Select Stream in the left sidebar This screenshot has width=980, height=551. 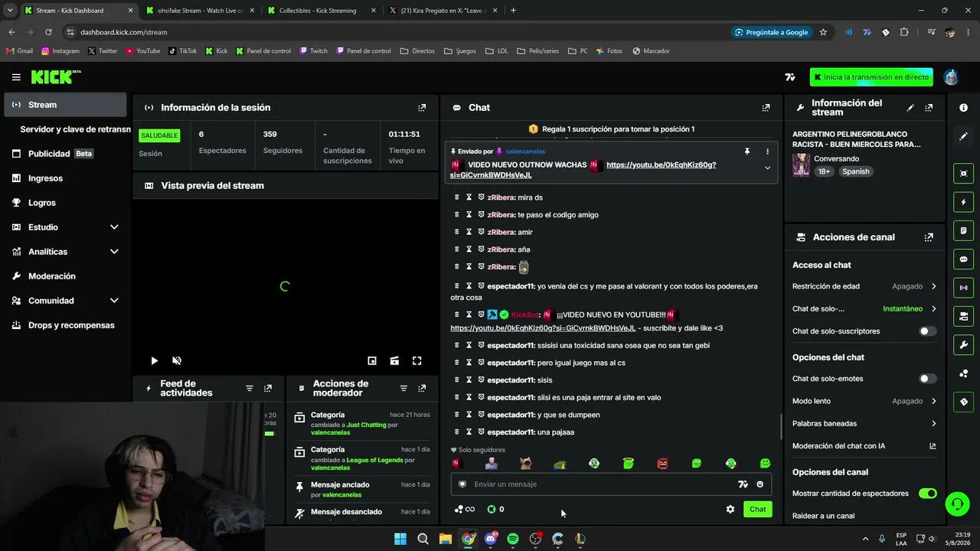point(65,105)
